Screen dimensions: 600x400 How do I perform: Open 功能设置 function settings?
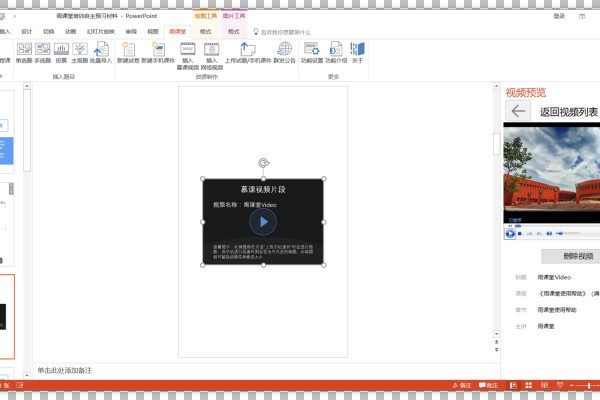tap(312, 53)
